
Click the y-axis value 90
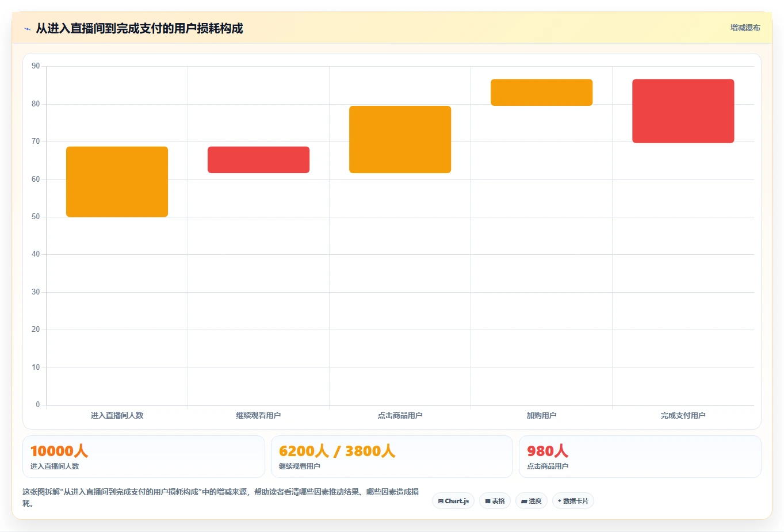(x=36, y=66)
